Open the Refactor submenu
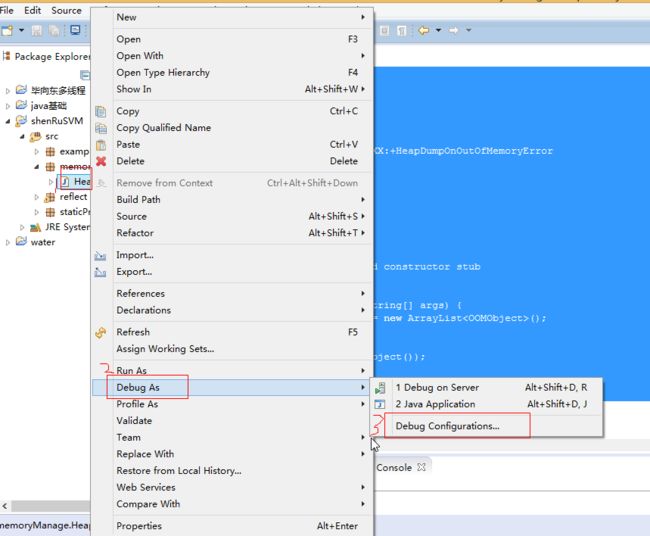 [x=233, y=233]
